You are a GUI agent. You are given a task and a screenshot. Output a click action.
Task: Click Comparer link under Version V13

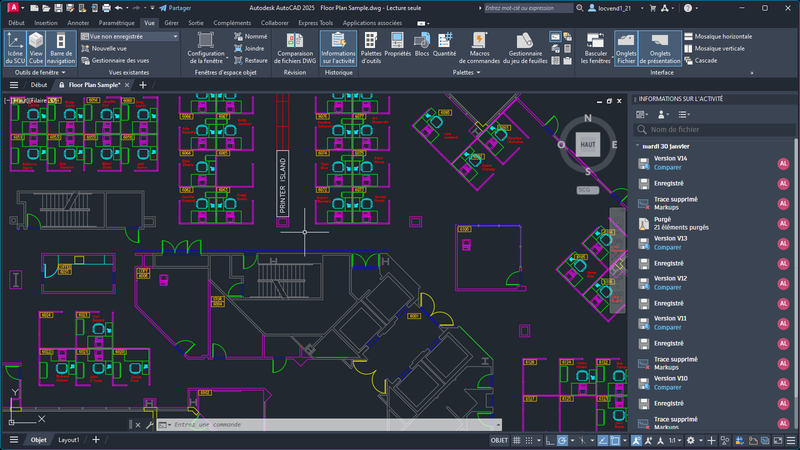click(667, 247)
